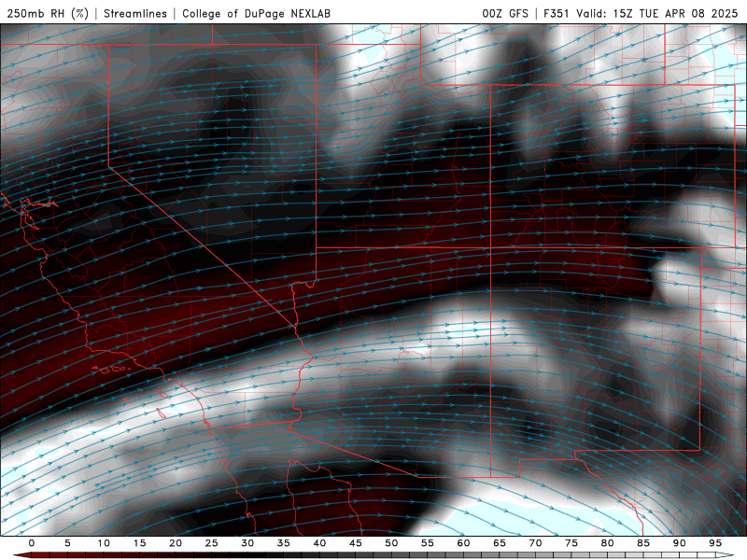The height and width of the screenshot is (560, 747).
Task: Click the colorbar tick label "60"
Action: point(463,543)
